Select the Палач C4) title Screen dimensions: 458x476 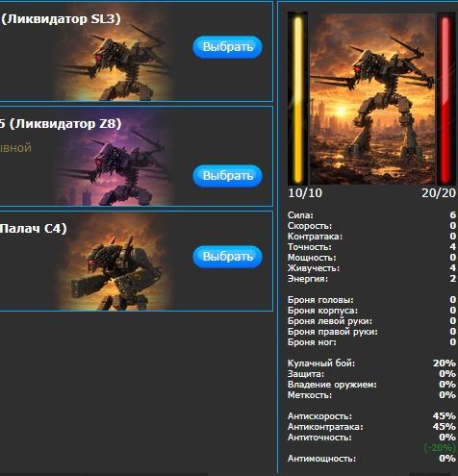[x=34, y=229]
